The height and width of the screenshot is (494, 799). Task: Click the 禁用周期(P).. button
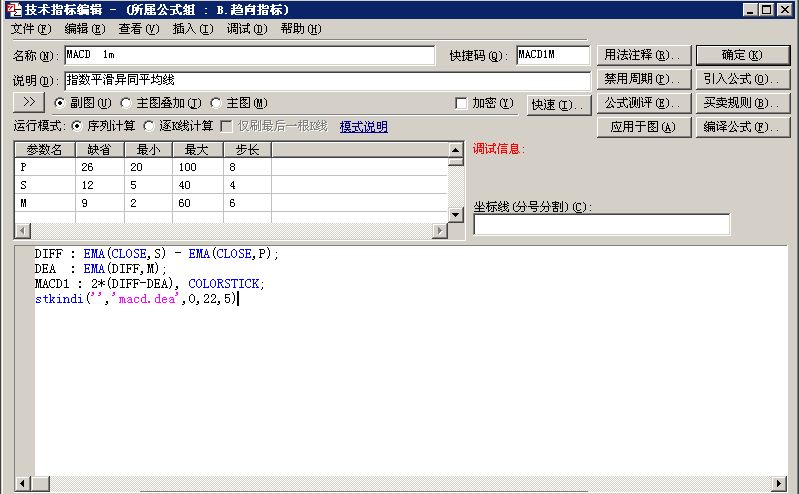pos(643,79)
